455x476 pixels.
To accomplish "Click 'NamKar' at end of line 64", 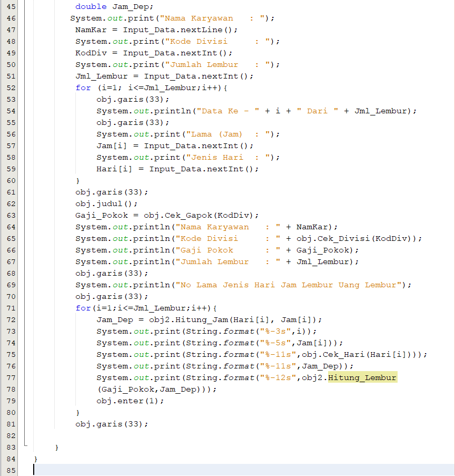I will (x=312, y=227).
